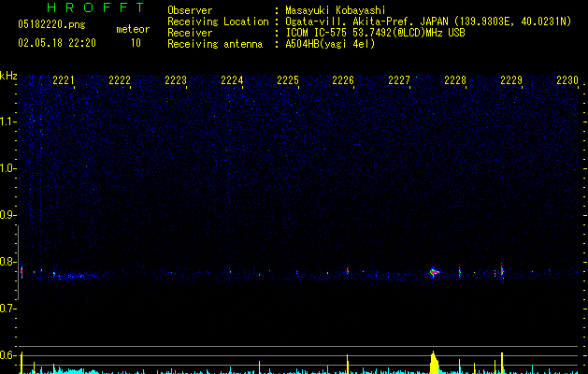Click the kHz axis unit label
The width and height of the screenshot is (588, 374).
pyautogui.click(x=8, y=76)
